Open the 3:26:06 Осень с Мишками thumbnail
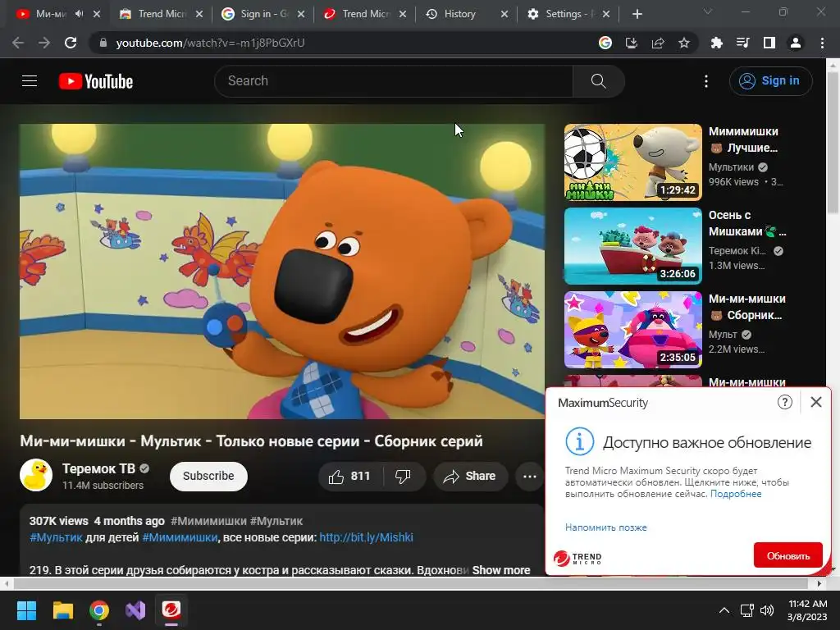 [632, 246]
